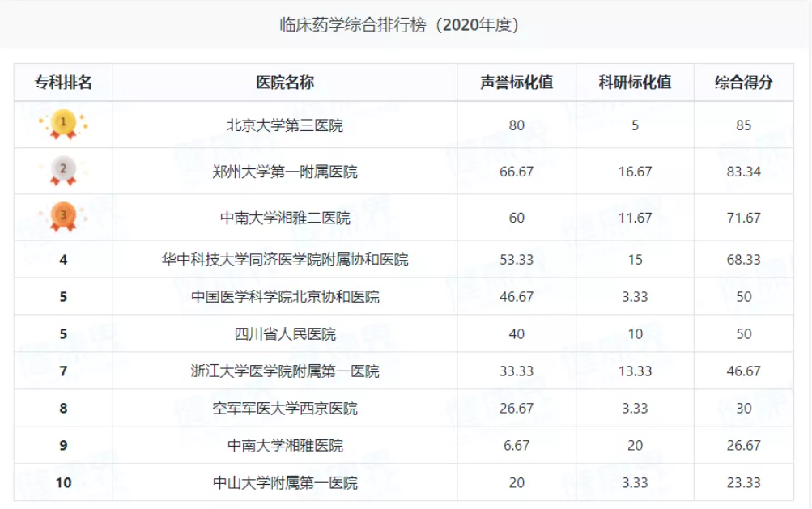Click total score 50 for 四川省人民医院
The image size is (812, 509).
coord(744,334)
